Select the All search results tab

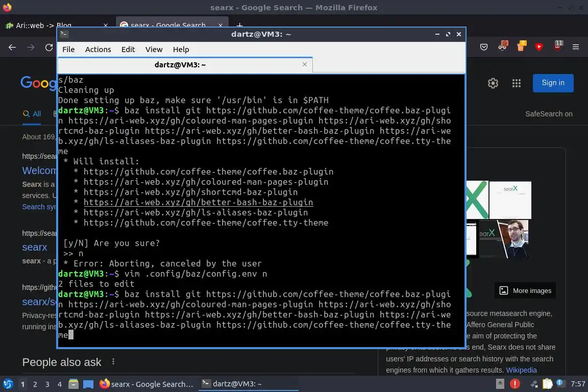point(32,114)
